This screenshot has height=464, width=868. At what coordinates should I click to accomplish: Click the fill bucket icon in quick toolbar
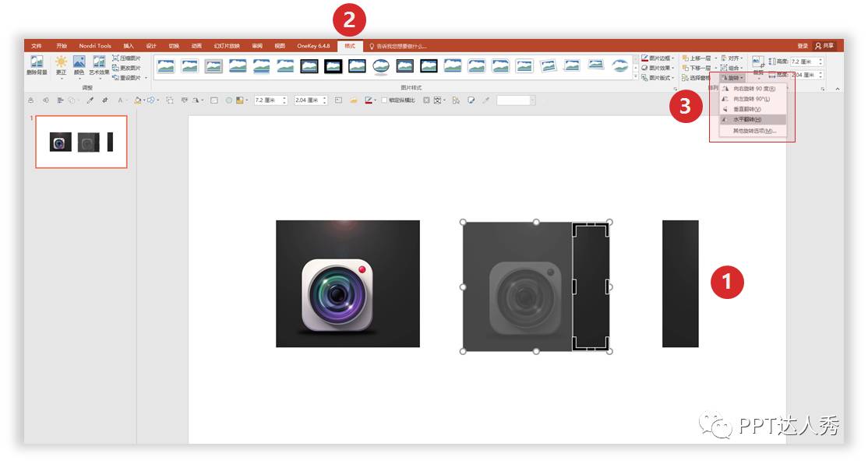point(138,100)
